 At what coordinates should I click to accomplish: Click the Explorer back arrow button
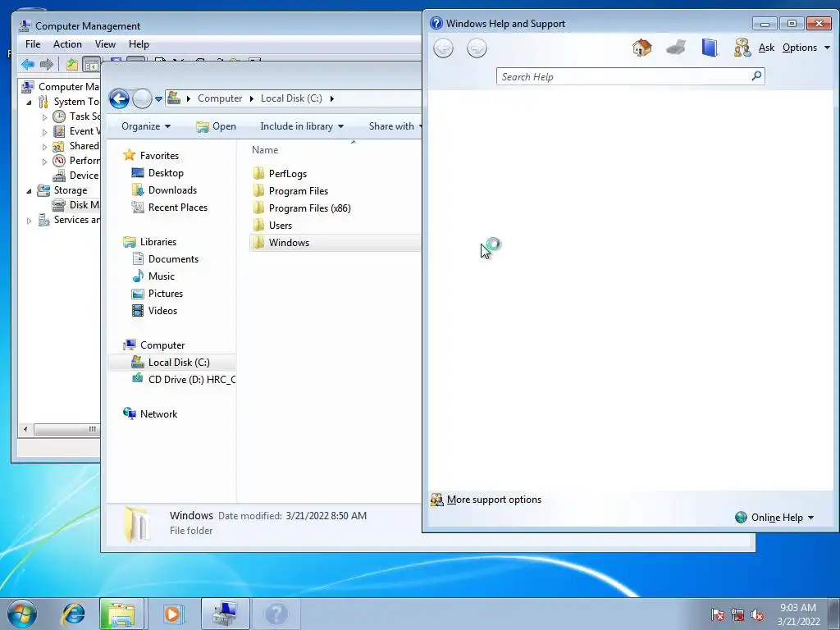point(119,98)
